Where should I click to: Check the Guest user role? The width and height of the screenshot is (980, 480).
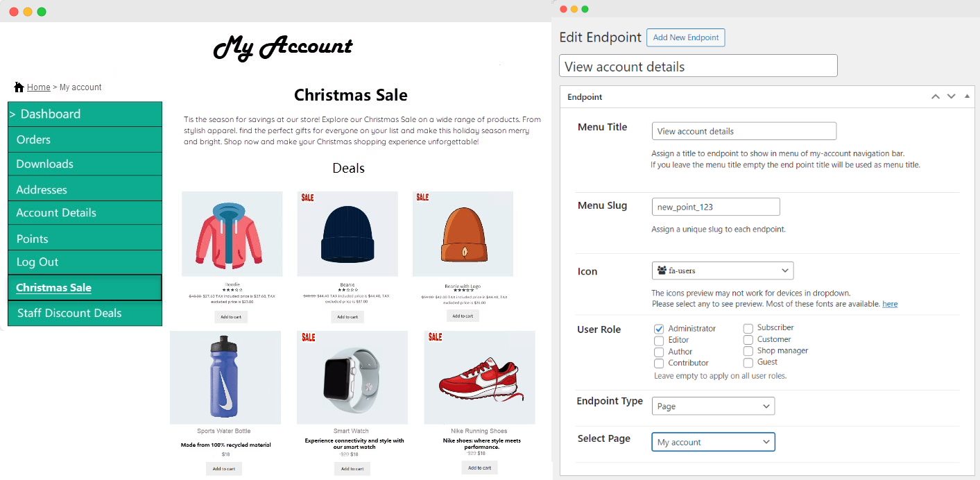pos(748,362)
